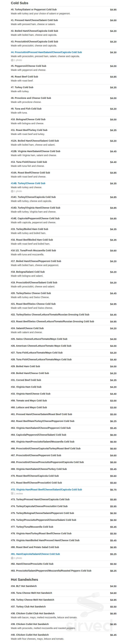The width and height of the screenshot is (122, 644).
Task: Click camera icon under #81 Ham/Capicola sub
Action: pyautogui.click(x=12, y=558)
